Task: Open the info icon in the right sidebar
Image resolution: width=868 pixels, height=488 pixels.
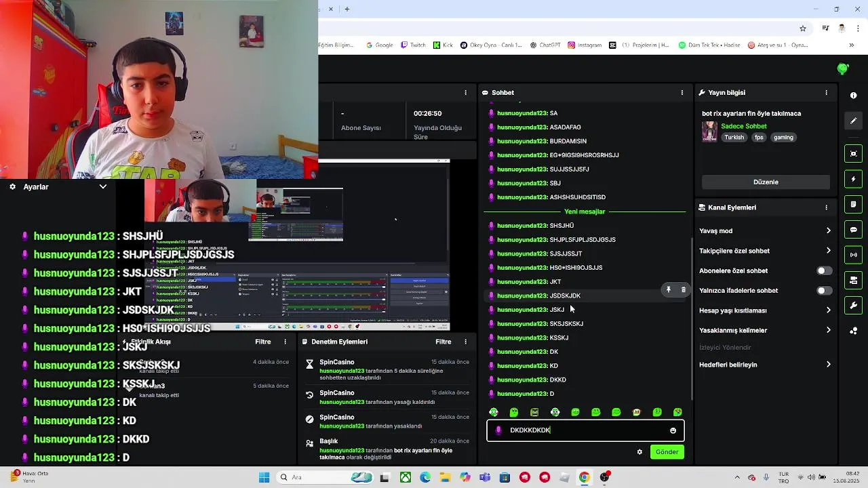Action: pos(853,96)
